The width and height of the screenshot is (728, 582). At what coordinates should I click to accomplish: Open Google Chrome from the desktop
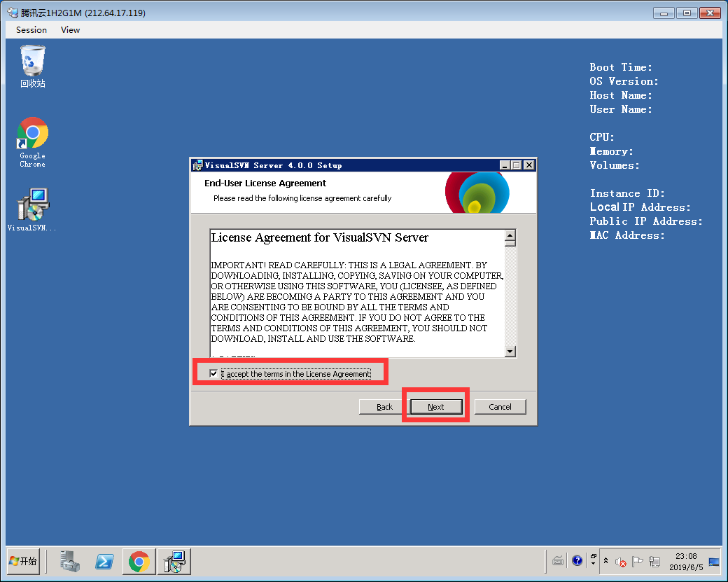(x=32, y=133)
